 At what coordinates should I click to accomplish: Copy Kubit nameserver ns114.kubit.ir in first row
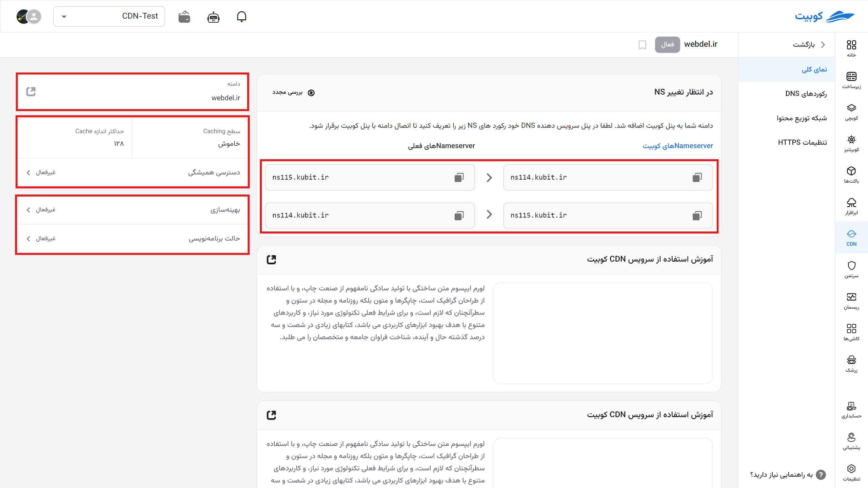tap(697, 178)
